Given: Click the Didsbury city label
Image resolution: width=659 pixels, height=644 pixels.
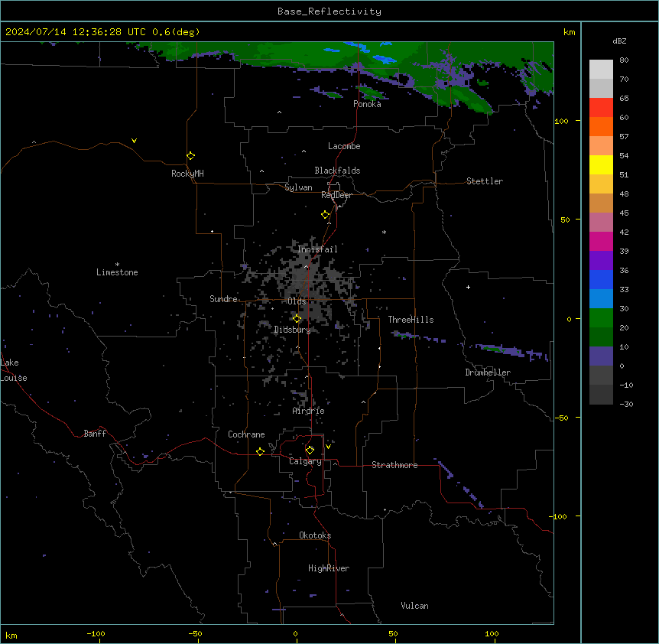Looking at the screenshot, I should (293, 330).
